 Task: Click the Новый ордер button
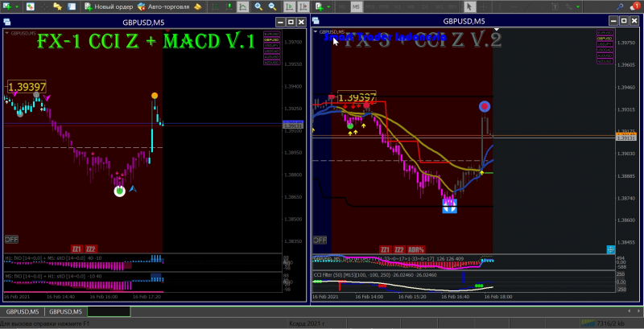click(109, 6)
